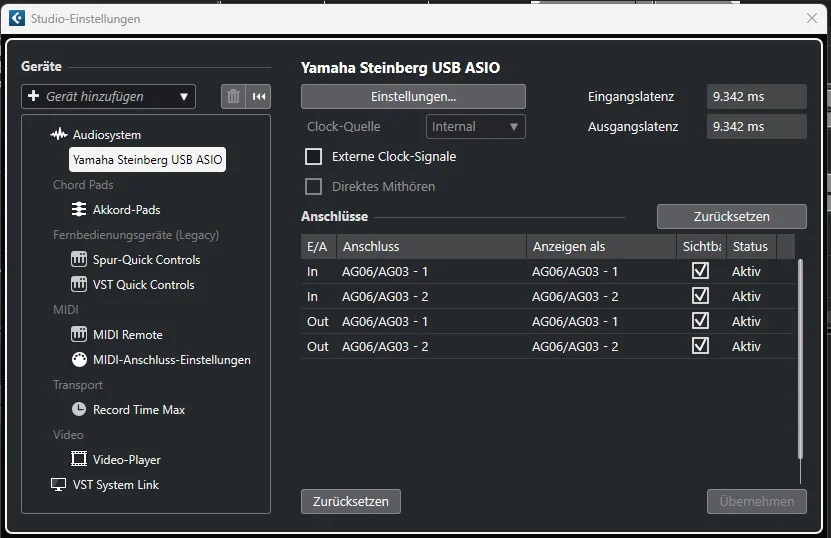Select Spur-Quick Controls entry
Image resolution: width=831 pixels, height=538 pixels.
pyautogui.click(x=147, y=260)
